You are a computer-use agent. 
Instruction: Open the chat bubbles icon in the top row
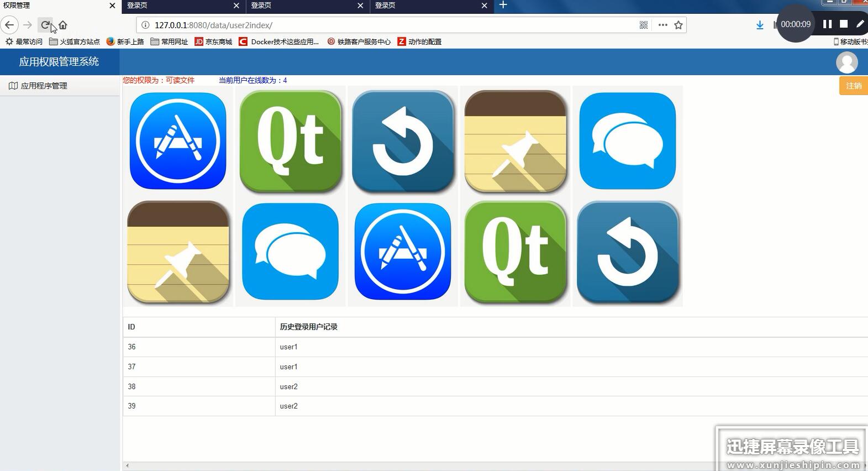click(628, 141)
